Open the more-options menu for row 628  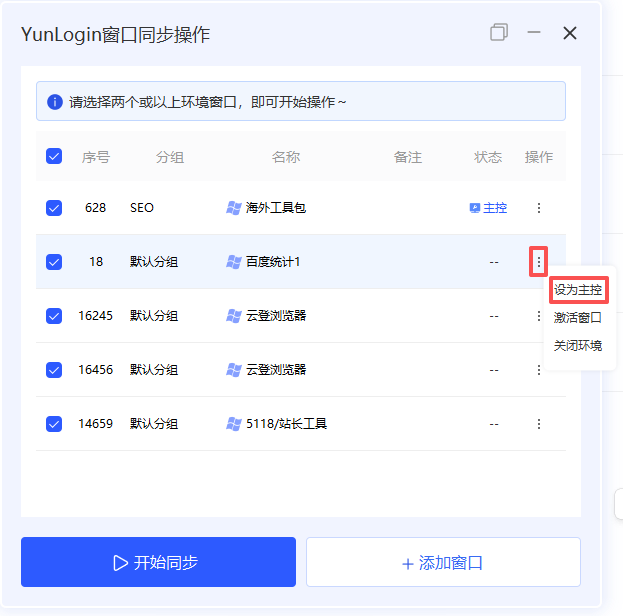click(x=539, y=208)
